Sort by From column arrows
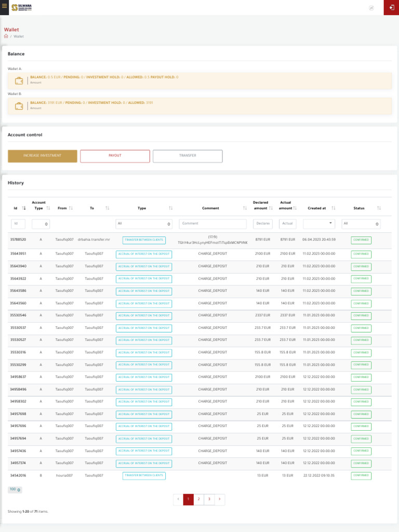399x532 pixels. coord(71,208)
